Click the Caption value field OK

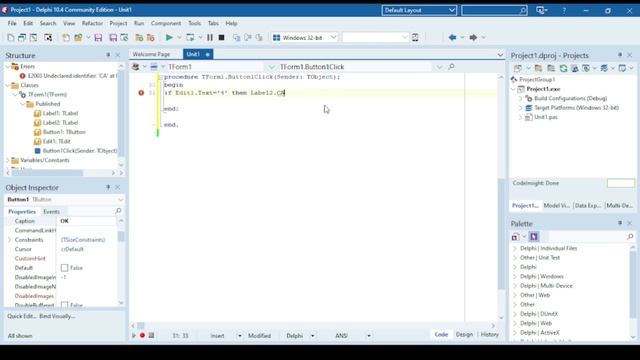87,221
